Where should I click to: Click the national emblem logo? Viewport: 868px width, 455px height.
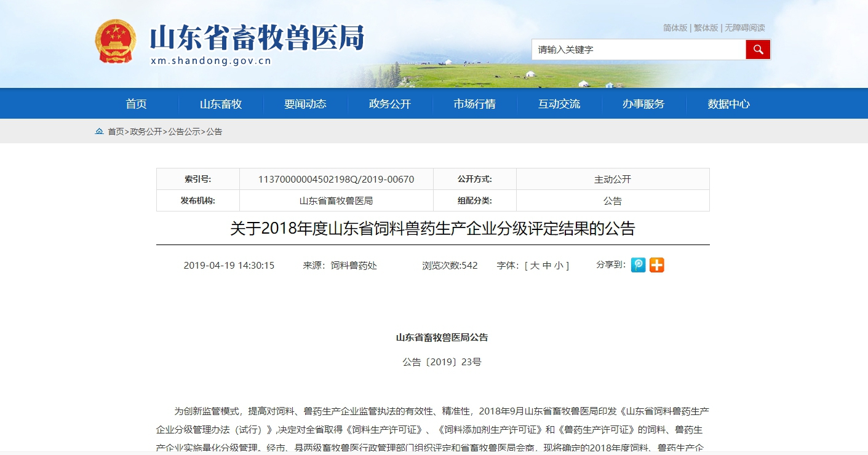pyautogui.click(x=115, y=41)
